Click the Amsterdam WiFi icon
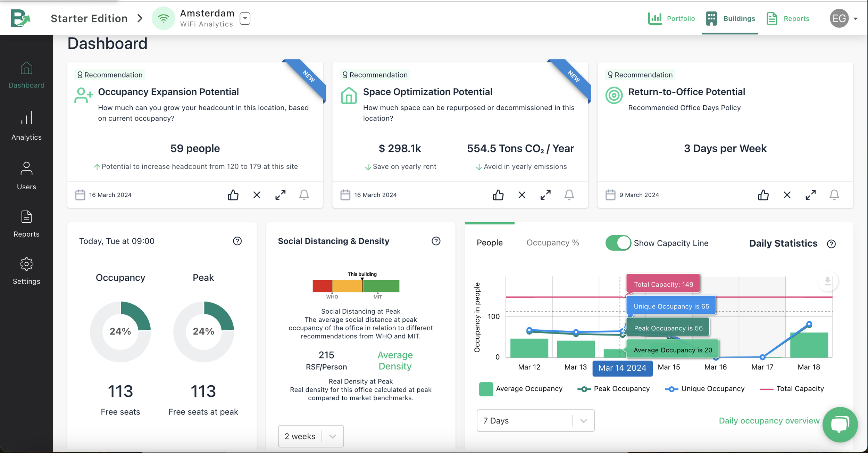Screen dimensions: 868x453 click(163, 18)
